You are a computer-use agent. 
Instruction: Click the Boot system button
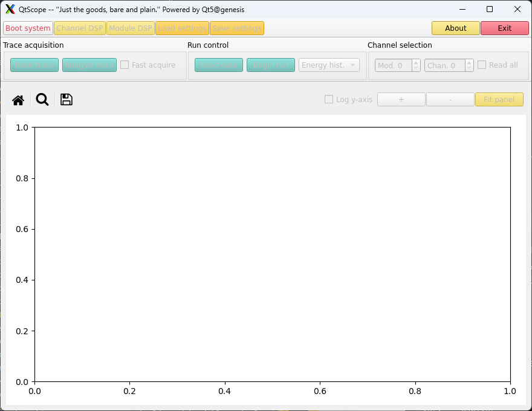coord(28,28)
